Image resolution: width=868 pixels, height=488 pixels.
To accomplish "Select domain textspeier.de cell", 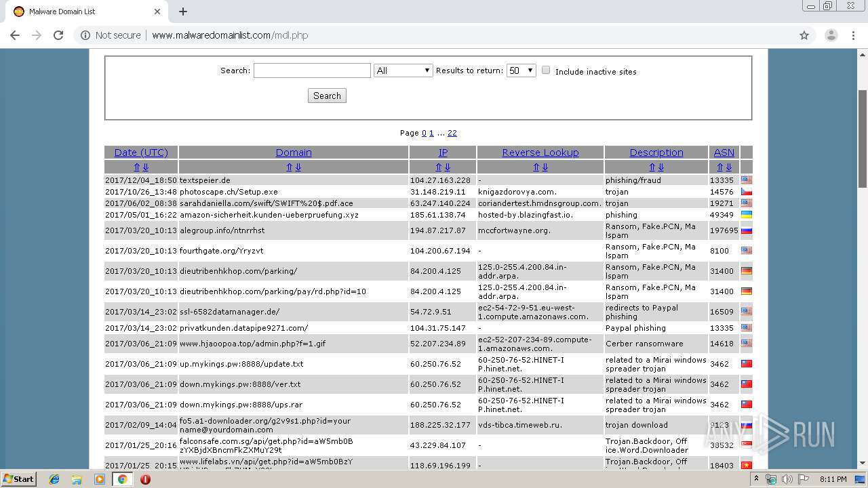I will [x=293, y=180].
